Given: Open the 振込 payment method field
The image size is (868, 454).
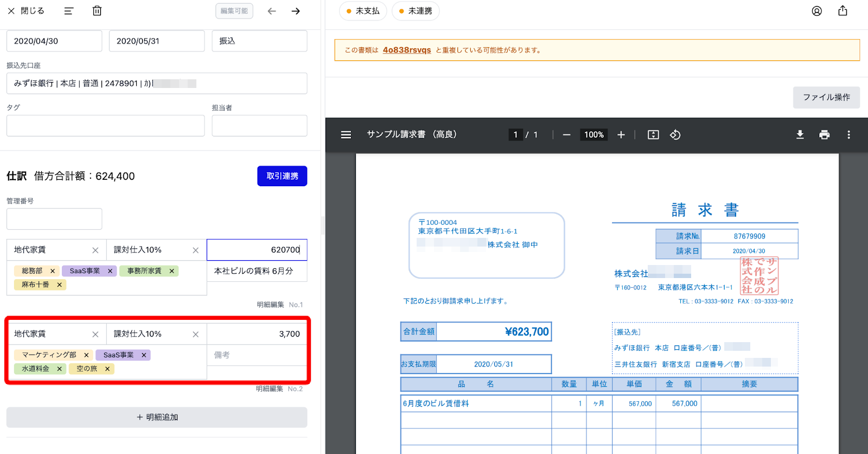Looking at the screenshot, I should click(259, 41).
